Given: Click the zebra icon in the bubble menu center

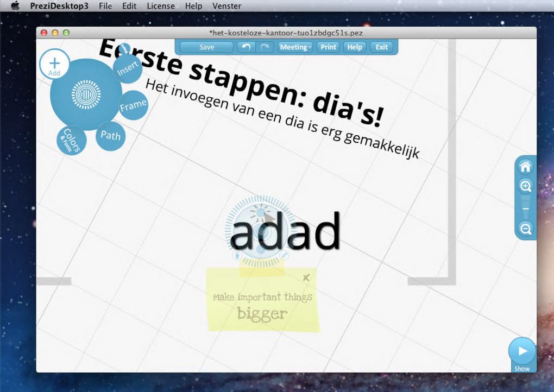Looking at the screenshot, I should (x=86, y=94).
